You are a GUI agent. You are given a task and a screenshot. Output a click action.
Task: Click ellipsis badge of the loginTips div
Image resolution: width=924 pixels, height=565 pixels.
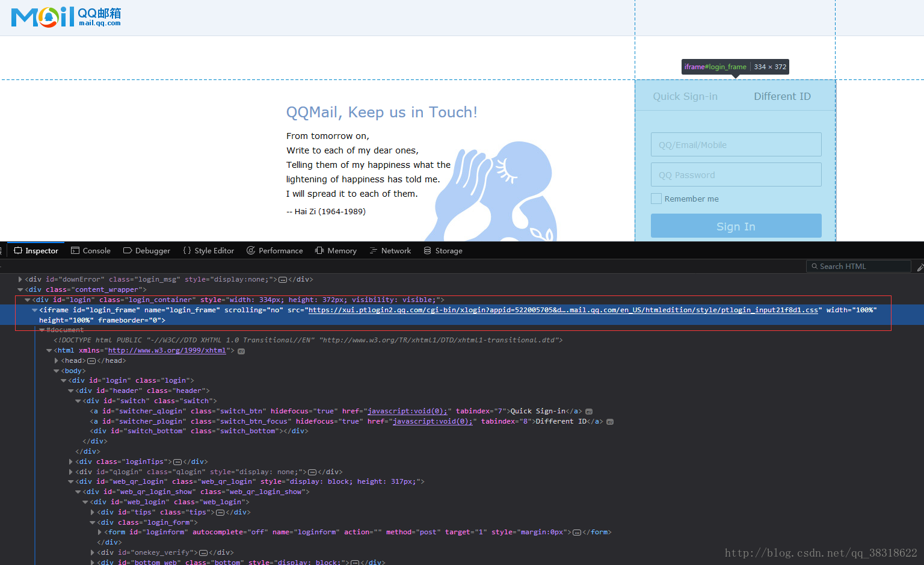point(177,462)
